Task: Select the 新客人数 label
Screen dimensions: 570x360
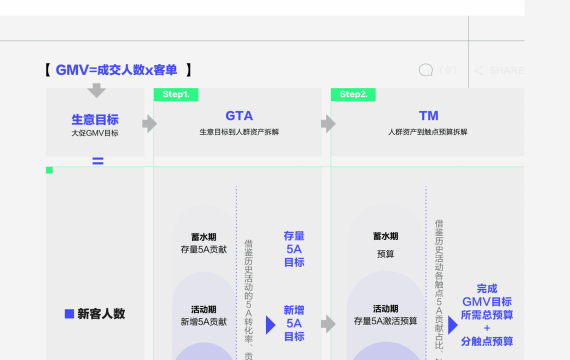Action: (x=101, y=313)
